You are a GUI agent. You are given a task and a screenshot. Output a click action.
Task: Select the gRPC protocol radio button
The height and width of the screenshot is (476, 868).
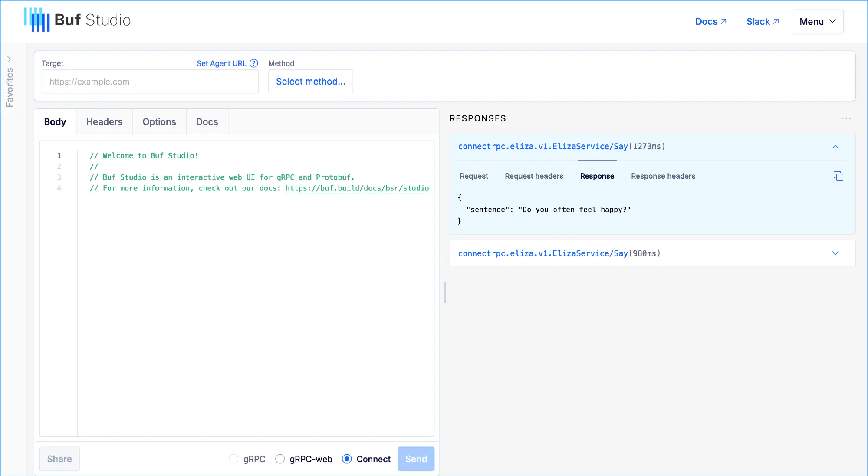(233, 459)
